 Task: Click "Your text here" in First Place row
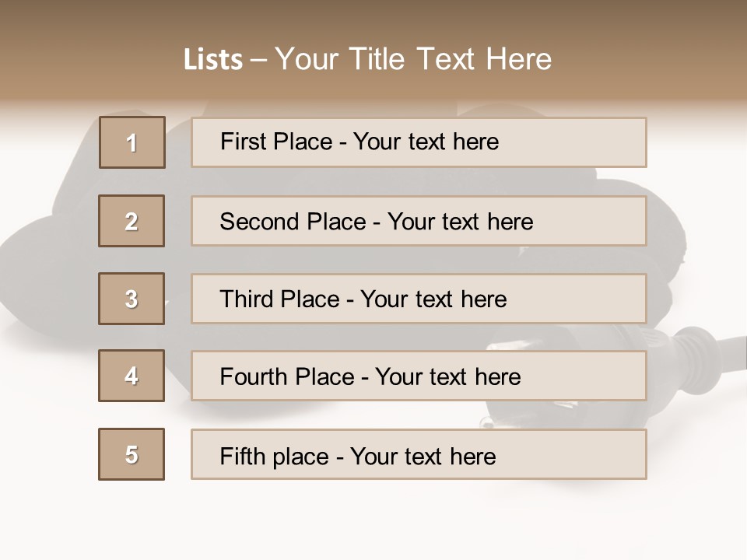(x=426, y=142)
